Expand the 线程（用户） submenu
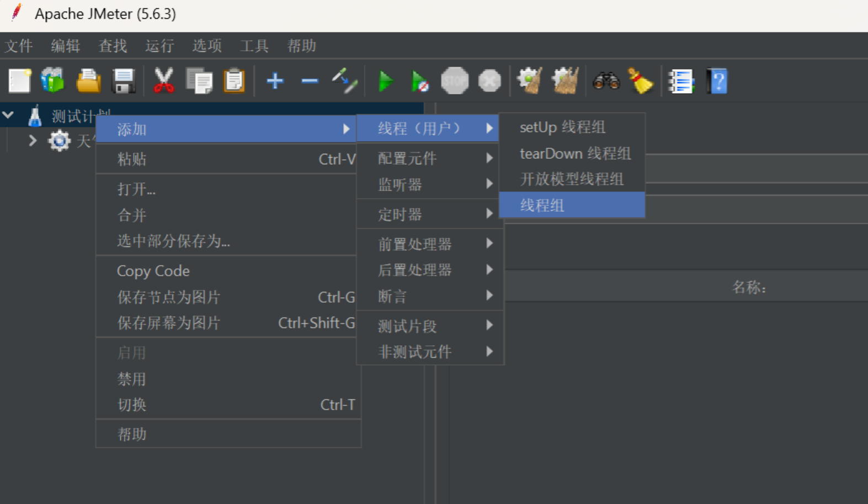 click(x=428, y=128)
